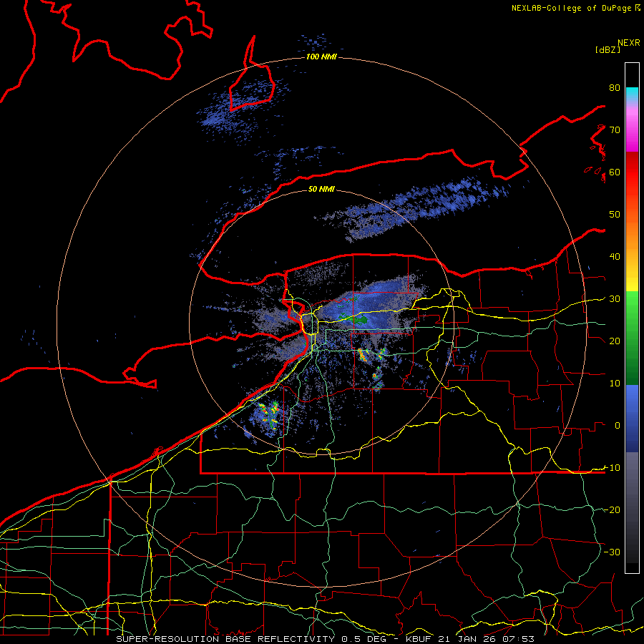This screenshot has height=644, width=644.
Task: Click the green echo core inside 50 NMI ring
Action: pos(358,320)
